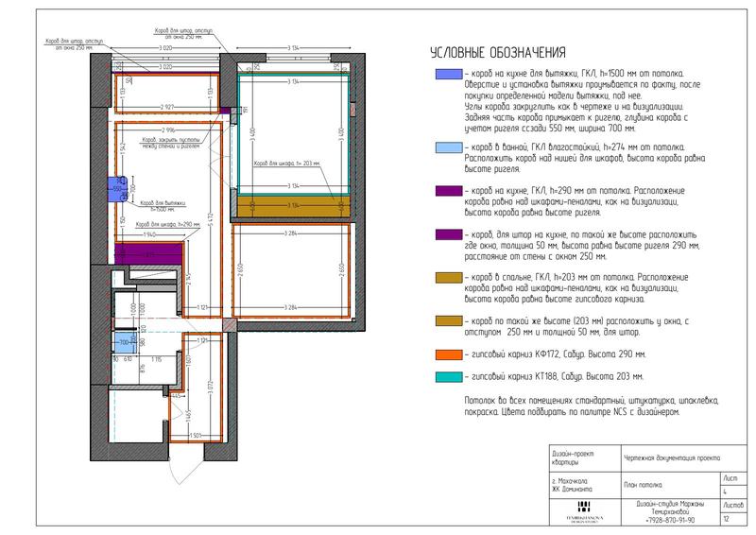Screen dimensions: 756x535
Task: Click the dimension '5 472' on the plan
Action: point(210,222)
